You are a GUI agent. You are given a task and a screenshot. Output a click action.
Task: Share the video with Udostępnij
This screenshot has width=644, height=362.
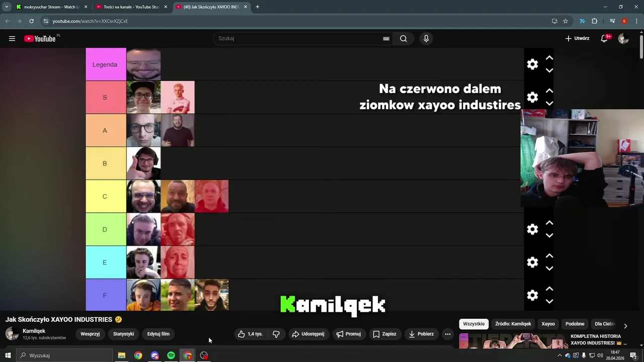pyautogui.click(x=308, y=334)
